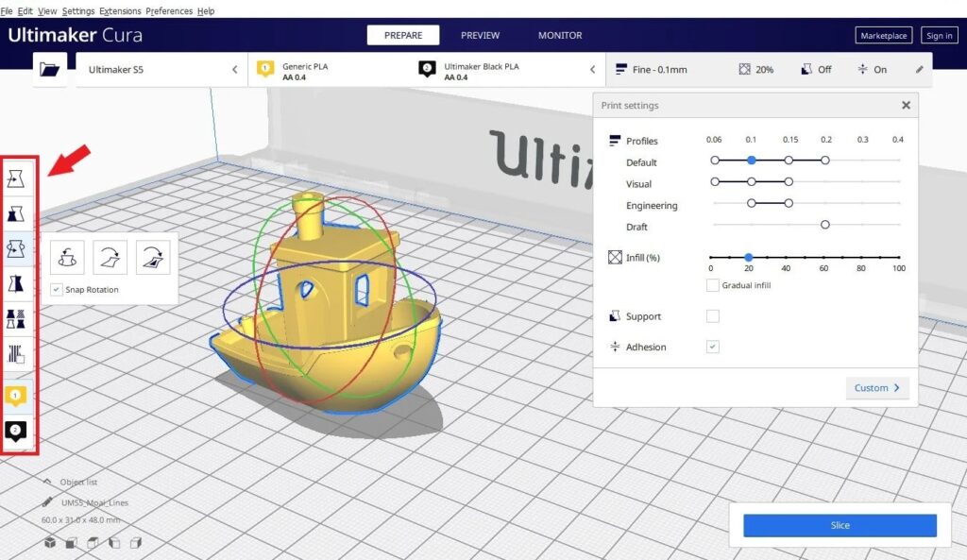Click the pencil icon beside UMS5 model name

[47, 502]
